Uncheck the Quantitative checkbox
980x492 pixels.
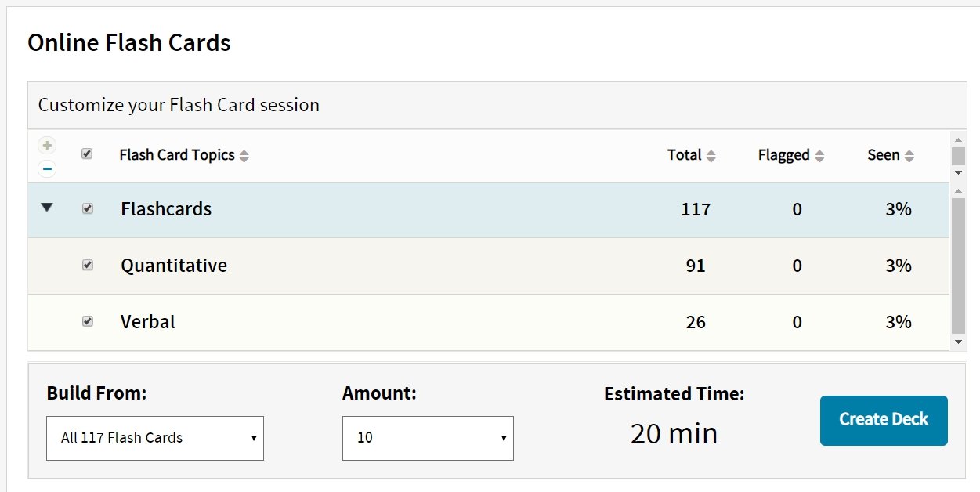click(88, 266)
